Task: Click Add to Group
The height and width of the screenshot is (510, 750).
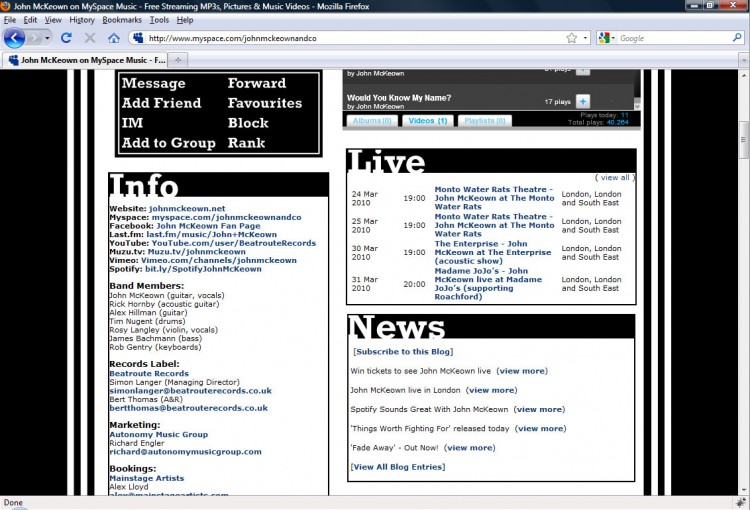Action: pos(169,143)
